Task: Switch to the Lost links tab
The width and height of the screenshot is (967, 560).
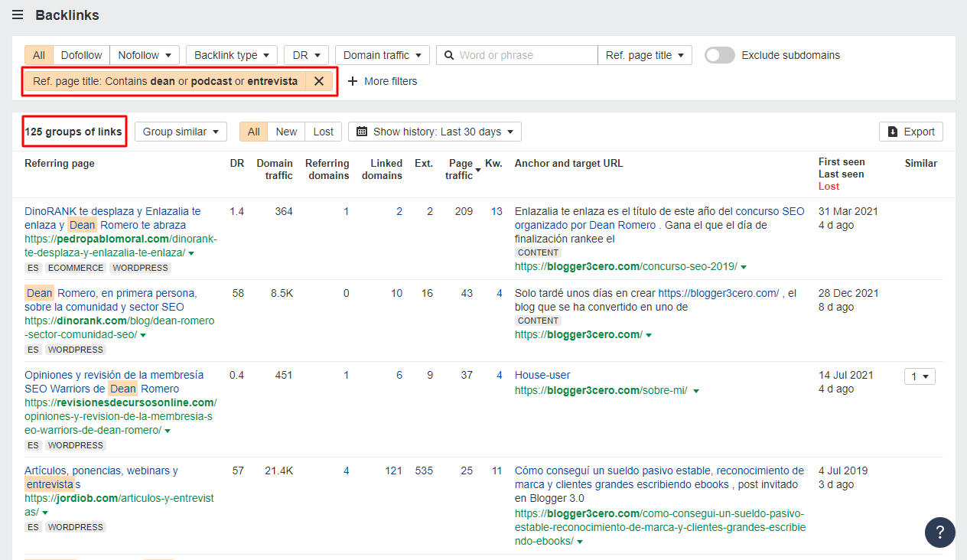Action: click(x=324, y=132)
